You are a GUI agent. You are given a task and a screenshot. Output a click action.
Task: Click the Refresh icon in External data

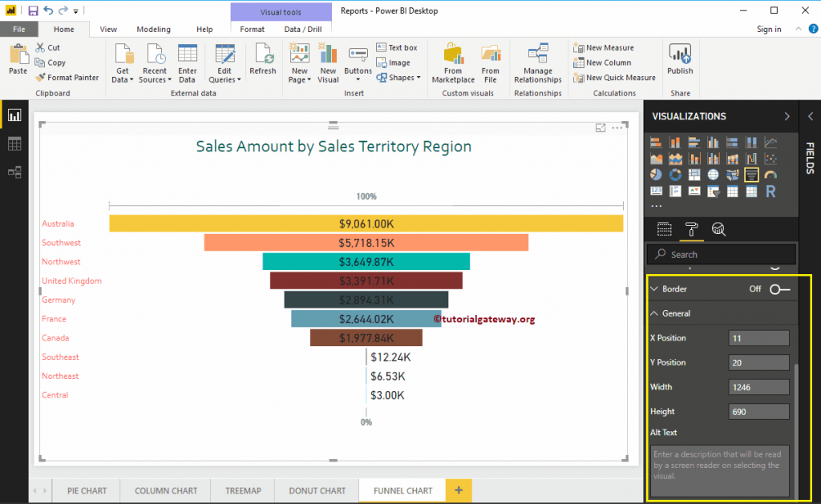262,58
